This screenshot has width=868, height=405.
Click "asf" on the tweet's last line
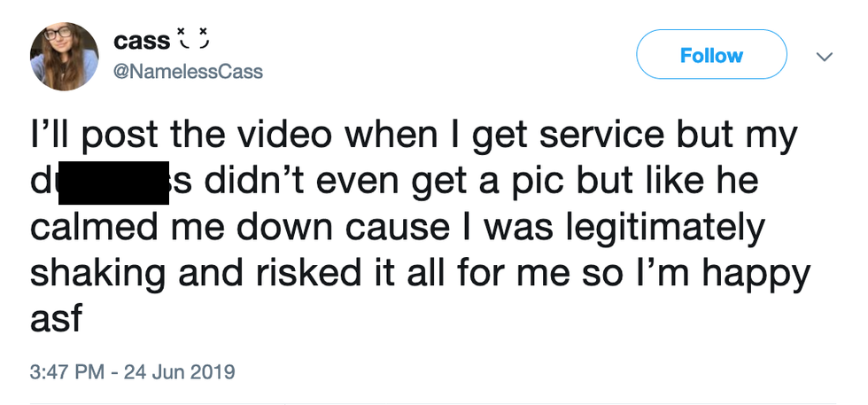coord(56,316)
